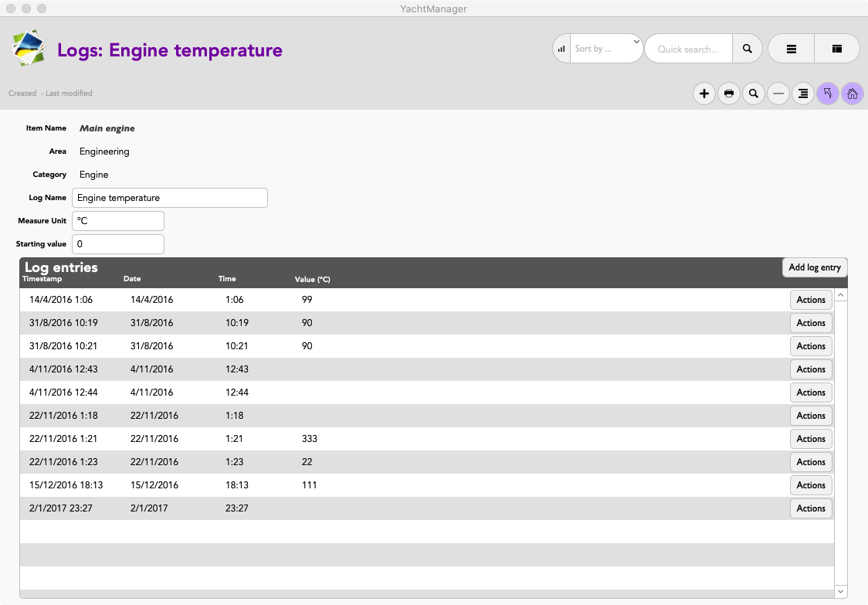Open the Sort by dropdown

(x=606, y=49)
